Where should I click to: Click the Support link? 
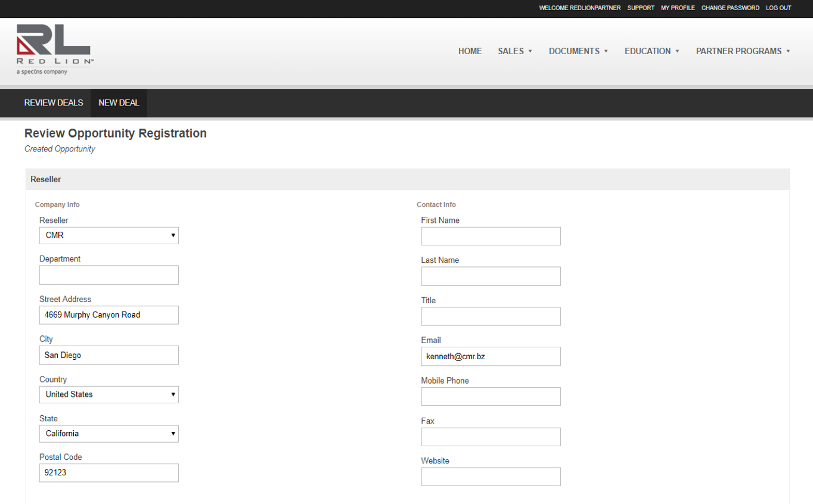coord(641,8)
